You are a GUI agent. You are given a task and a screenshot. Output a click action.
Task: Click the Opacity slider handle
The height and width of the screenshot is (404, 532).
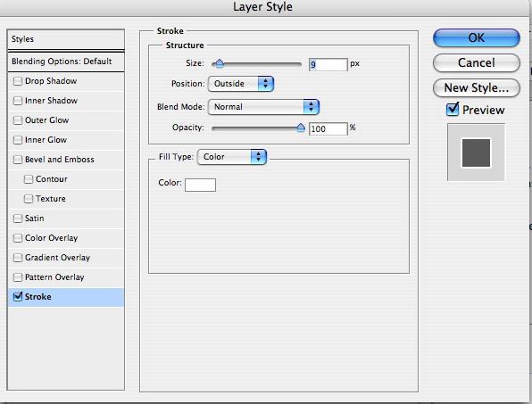tap(301, 128)
